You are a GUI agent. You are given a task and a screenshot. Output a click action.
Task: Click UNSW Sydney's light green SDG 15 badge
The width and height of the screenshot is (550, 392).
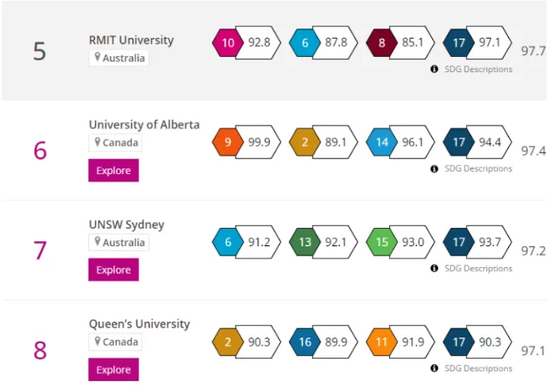(x=382, y=241)
